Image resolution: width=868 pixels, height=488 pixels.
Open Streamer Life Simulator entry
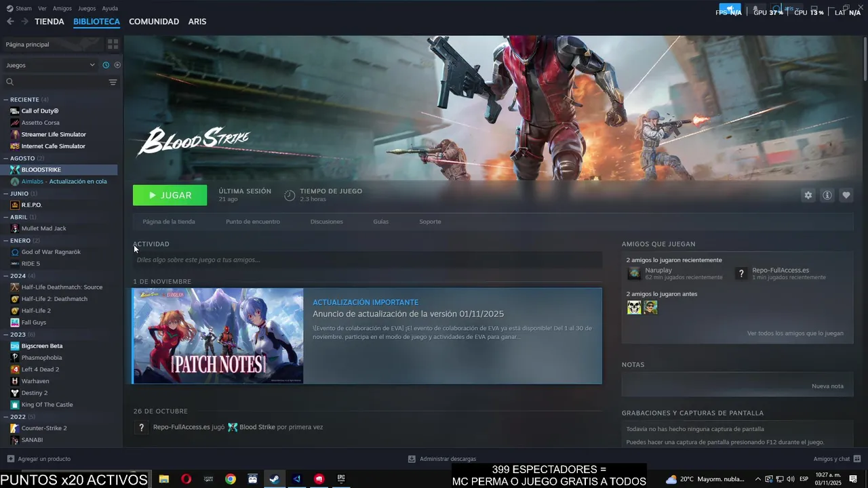pyautogui.click(x=54, y=134)
